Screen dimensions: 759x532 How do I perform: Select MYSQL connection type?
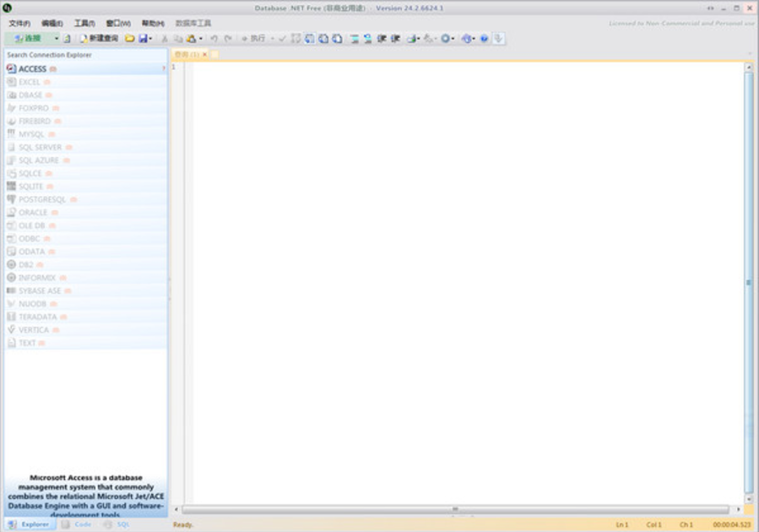[x=85, y=134]
